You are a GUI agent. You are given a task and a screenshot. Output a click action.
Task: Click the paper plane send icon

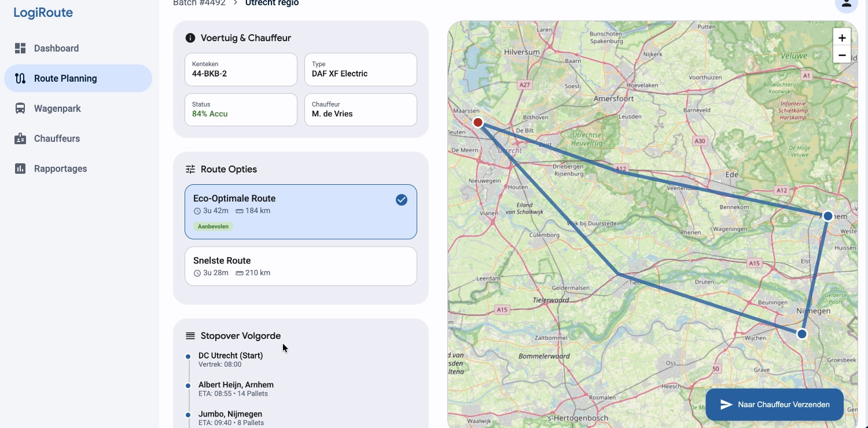[725, 404]
